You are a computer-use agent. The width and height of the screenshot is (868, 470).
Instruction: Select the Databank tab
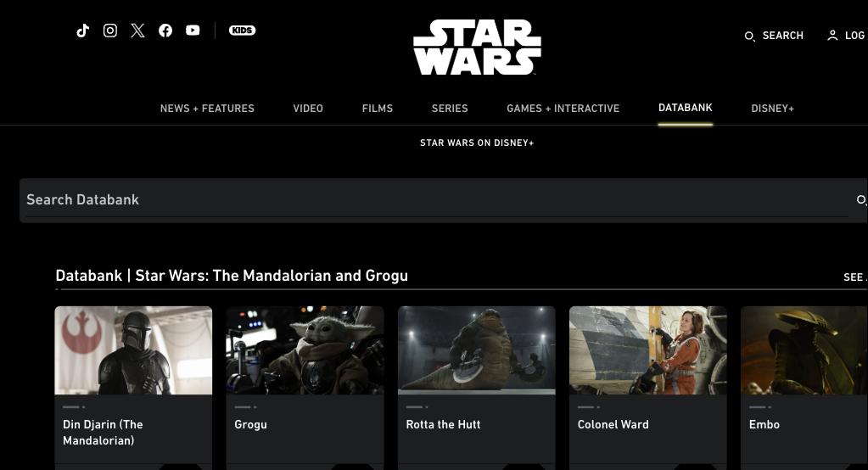[686, 108]
